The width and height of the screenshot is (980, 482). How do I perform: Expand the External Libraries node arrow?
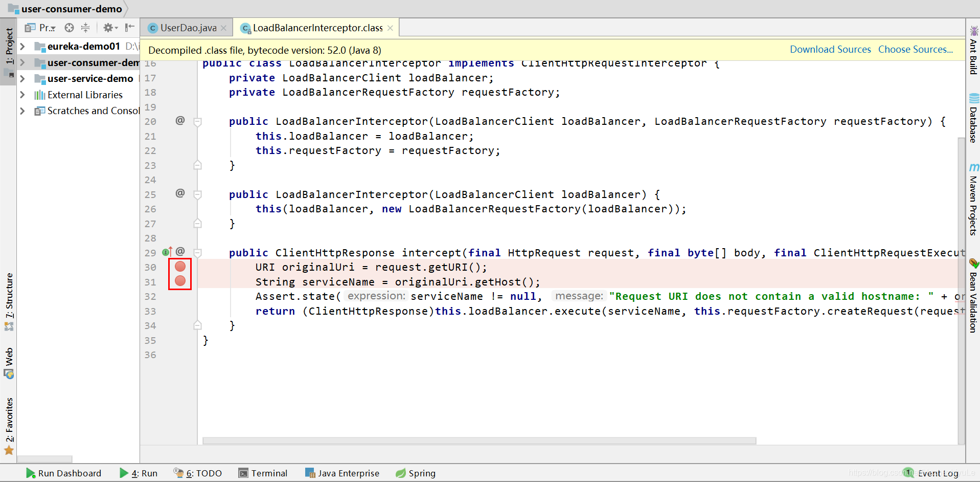(x=22, y=95)
